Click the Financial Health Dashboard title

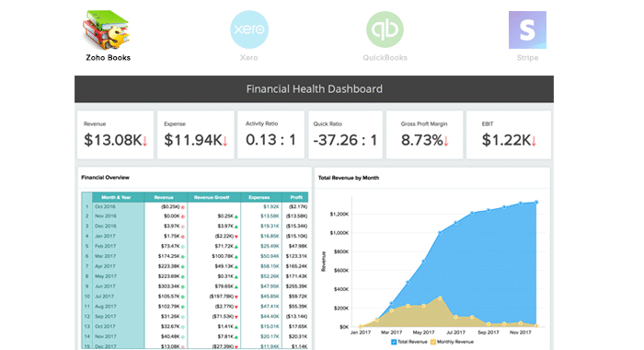tap(315, 88)
